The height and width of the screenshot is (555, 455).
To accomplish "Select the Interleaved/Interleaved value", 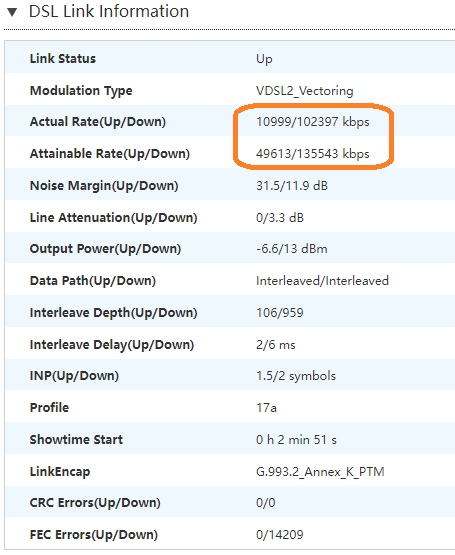I will (x=322, y=281).
